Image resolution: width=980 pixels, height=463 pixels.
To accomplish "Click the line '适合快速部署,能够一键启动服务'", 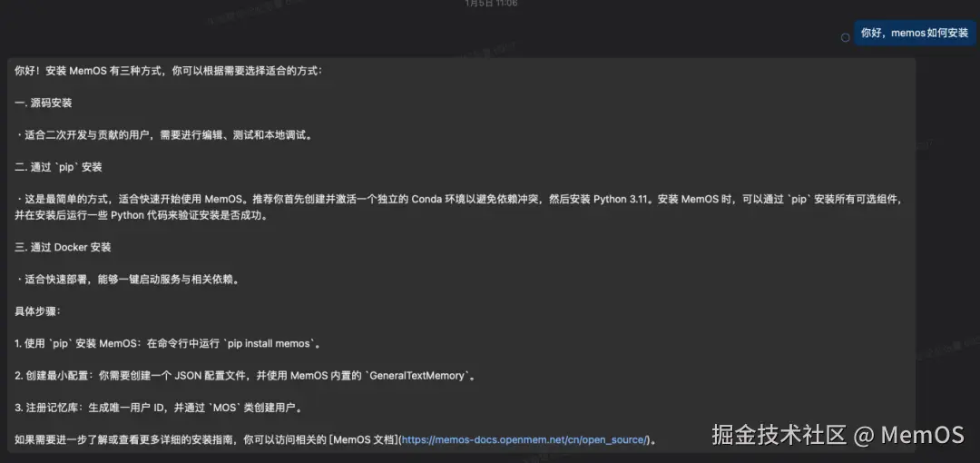I will [x=128, y=280].
